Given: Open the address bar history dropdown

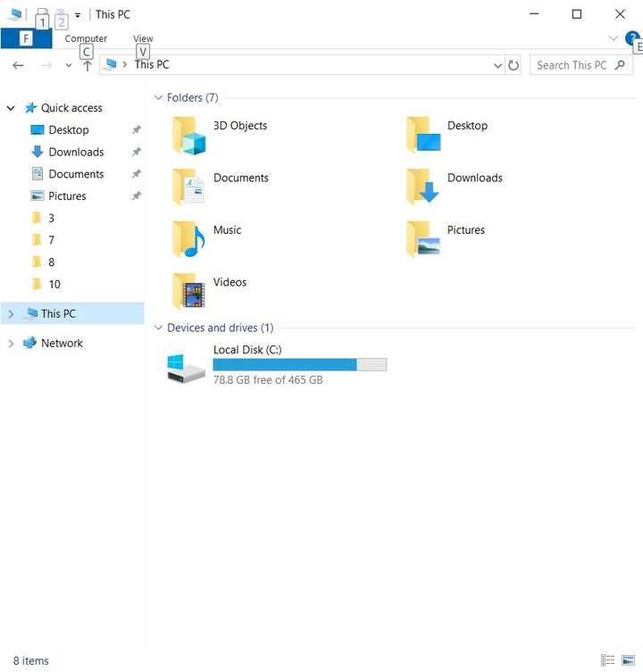Looking at the screenshot, I should (x=497, y=65).
